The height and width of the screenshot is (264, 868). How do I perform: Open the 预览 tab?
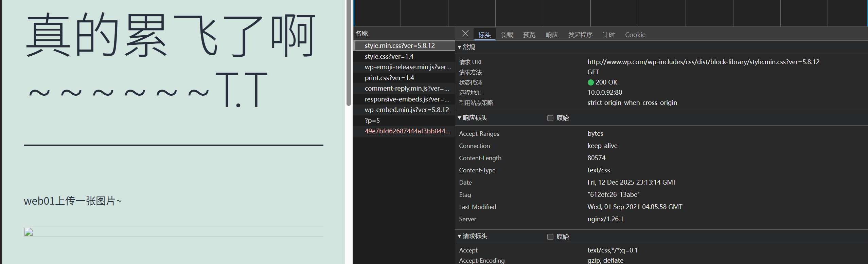tap(529, 35)
